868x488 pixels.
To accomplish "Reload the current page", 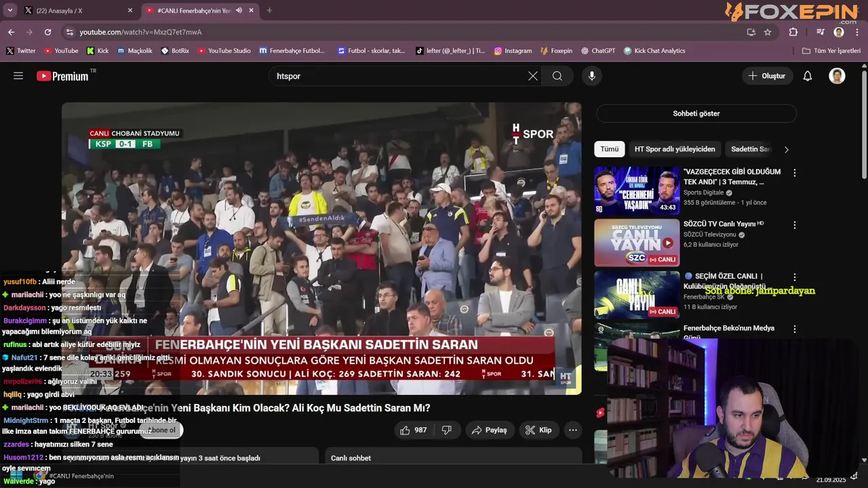I will (47, 32).
